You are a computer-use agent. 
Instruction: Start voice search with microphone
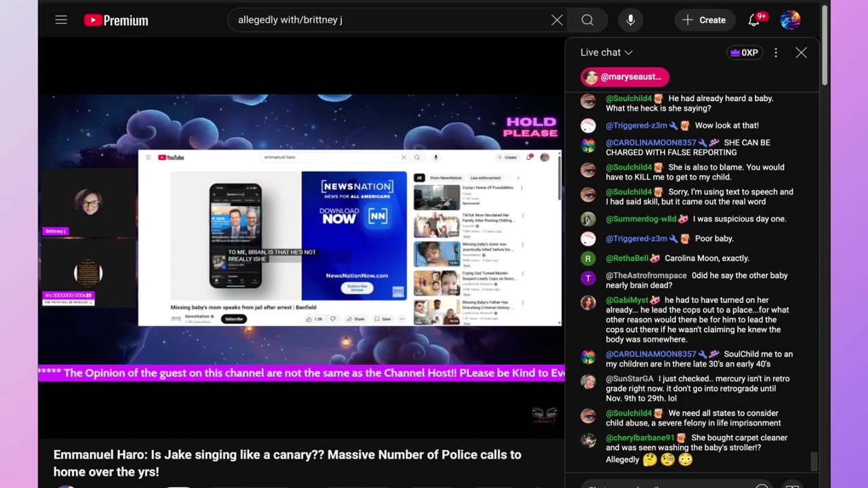631,20
